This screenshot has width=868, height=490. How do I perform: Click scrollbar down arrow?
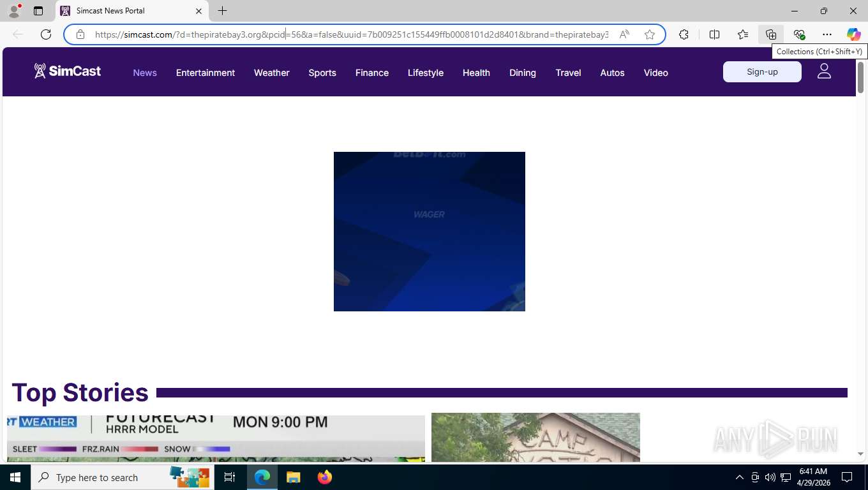point(860,454)
